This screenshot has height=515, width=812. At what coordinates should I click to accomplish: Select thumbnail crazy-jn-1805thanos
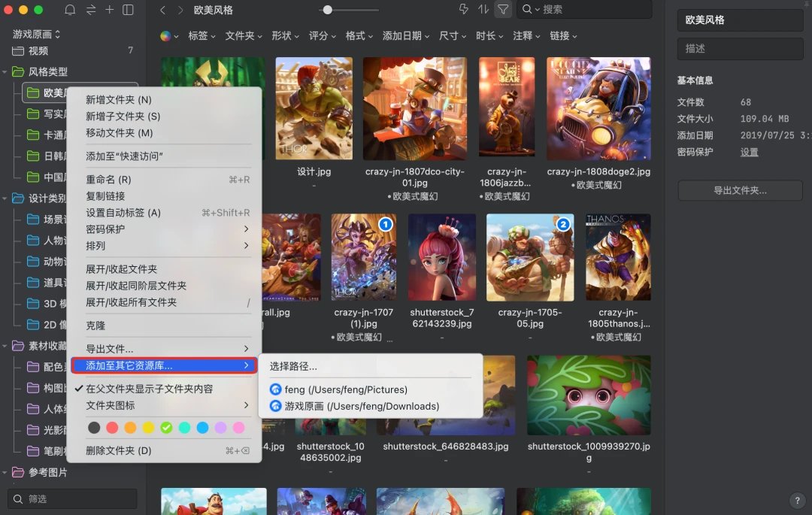point(618,257)
